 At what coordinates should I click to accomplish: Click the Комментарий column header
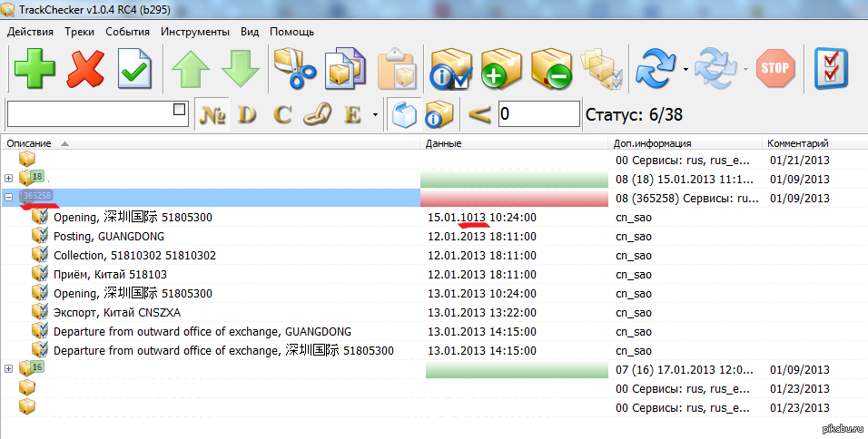coord(797,143)
